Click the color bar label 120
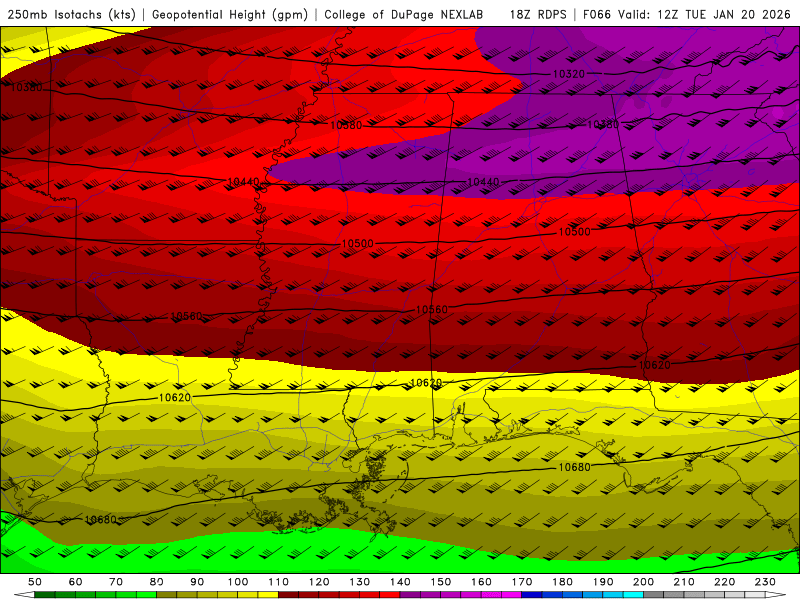Viewport: 800px width, 600px height. [319, 582]
